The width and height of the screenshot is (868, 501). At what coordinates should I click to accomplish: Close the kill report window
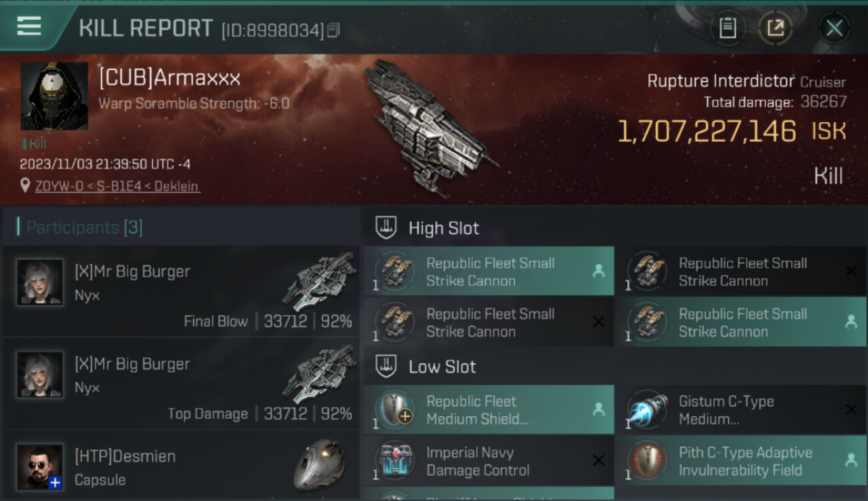(834, 28)
